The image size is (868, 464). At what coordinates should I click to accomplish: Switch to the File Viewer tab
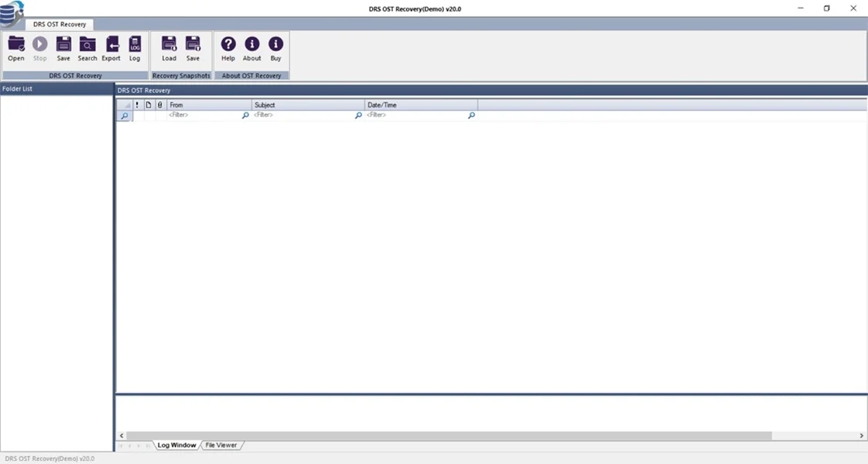coord(221,445)
